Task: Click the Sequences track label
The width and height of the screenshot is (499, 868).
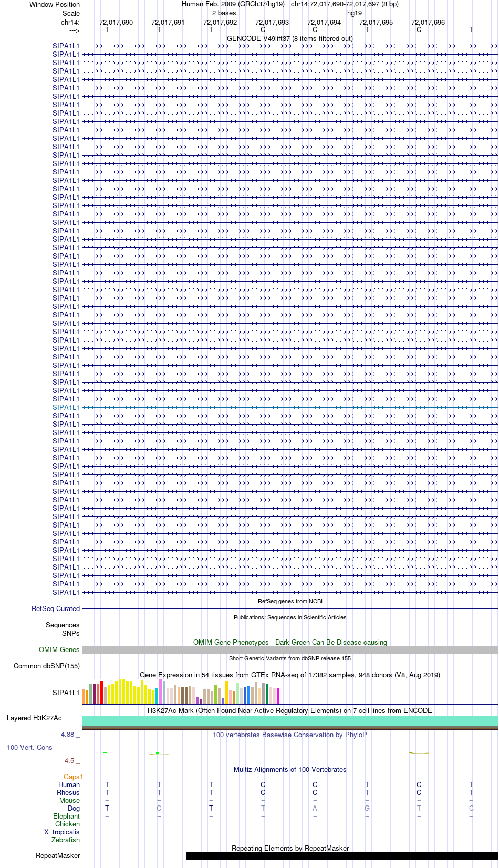Action: point(63,625)
